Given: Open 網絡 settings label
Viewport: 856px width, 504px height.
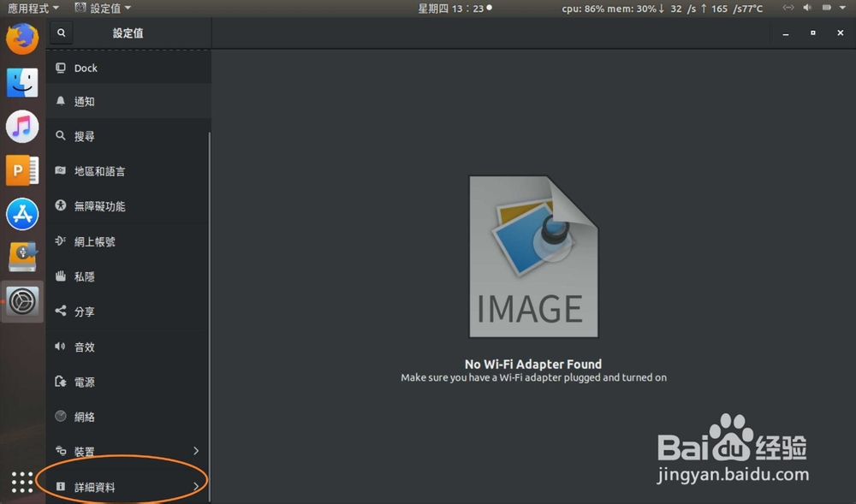Looking at the screenshot, I should click(84, 417).
